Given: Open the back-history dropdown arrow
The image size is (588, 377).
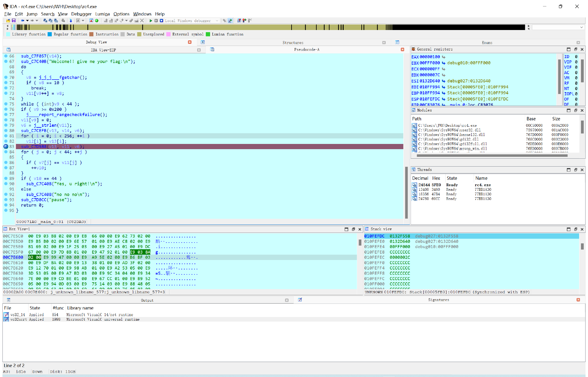Looking at the screenshot, I should 27,21.
